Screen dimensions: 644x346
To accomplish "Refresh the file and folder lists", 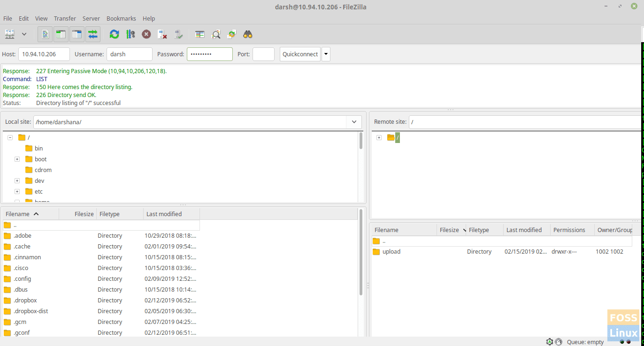I will 114,34.
